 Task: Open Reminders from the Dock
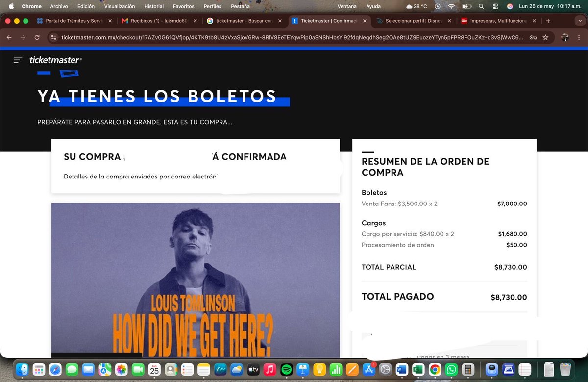(x=187, y=369)
